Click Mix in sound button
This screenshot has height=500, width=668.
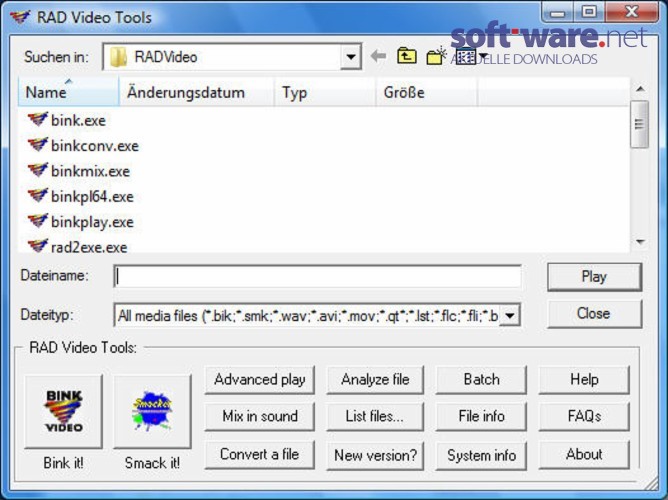(259, 416)
